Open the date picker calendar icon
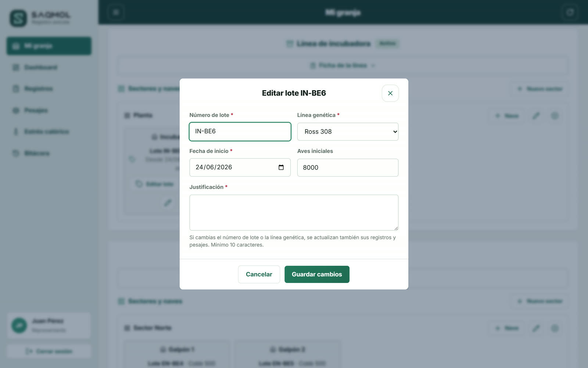 point(281,167)
